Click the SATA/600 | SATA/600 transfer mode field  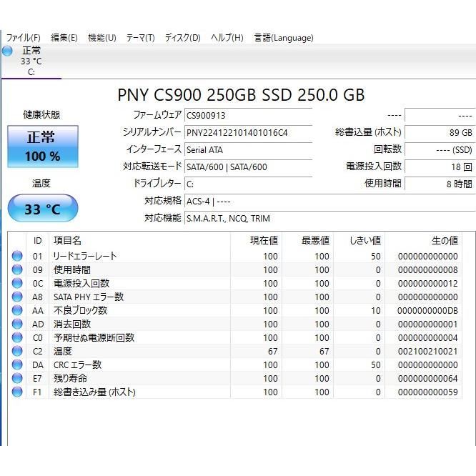click(248, 167)
